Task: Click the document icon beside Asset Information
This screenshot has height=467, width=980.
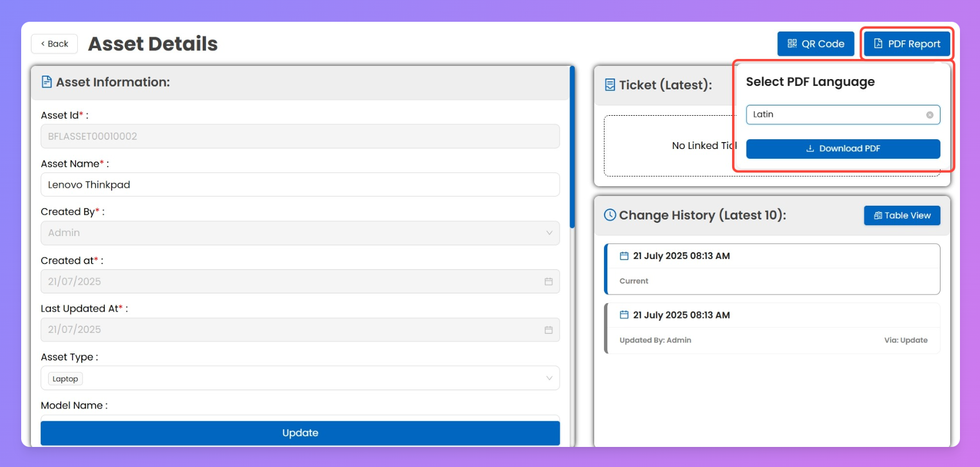Action: click(47, 82)
